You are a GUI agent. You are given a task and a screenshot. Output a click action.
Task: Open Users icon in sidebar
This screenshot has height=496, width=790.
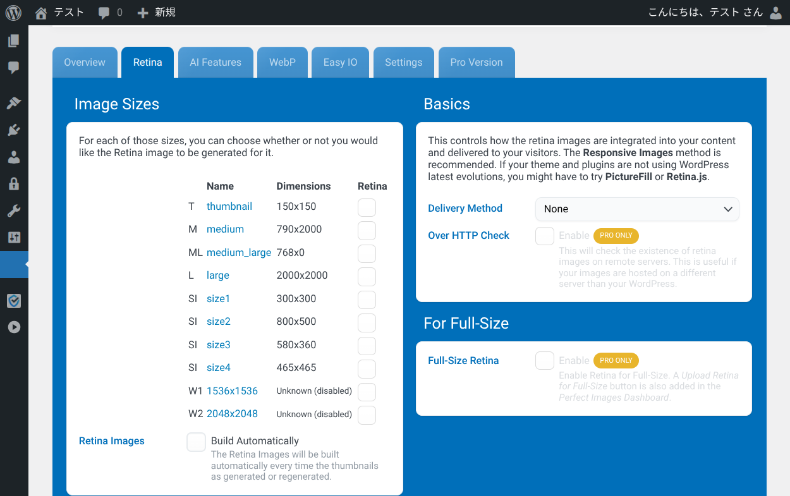pyautogui.click(x=13, y=157)
